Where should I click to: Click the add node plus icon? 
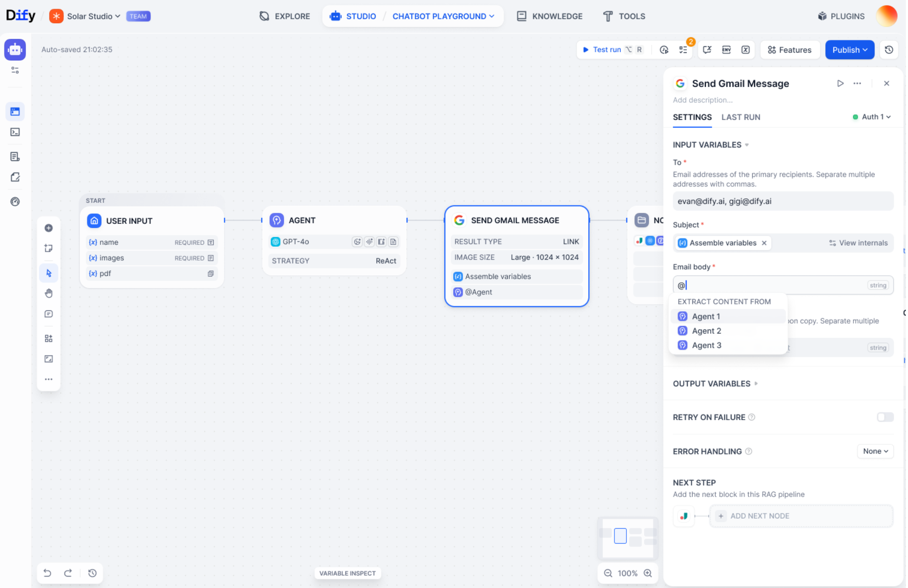pyautogui.click(x=48, y=228)
